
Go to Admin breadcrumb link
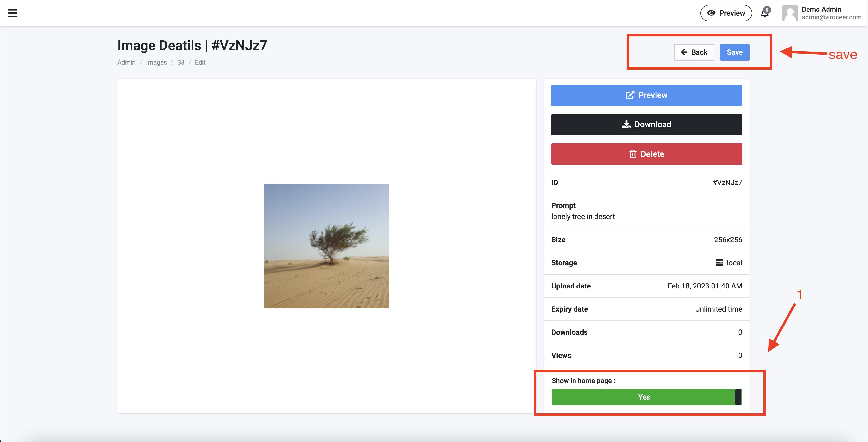click(x=126, y=63)
